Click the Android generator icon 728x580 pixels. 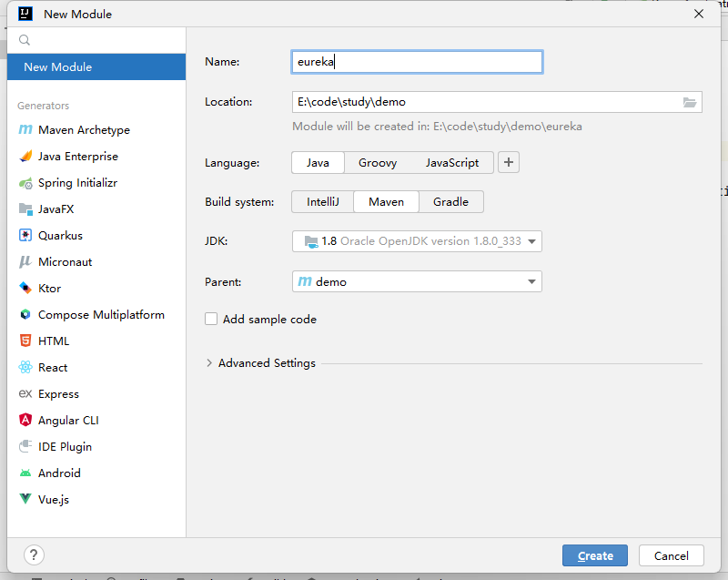25,473
